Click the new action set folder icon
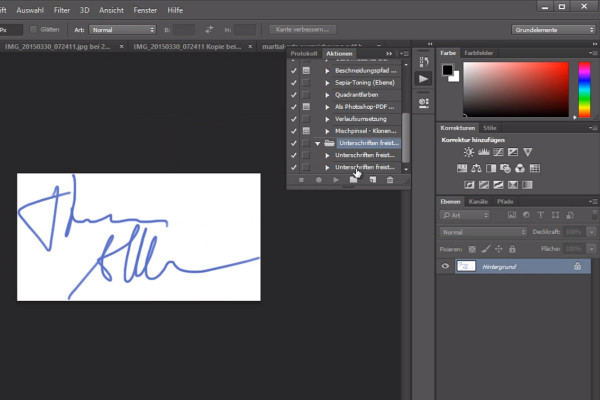 click(x=353, y=180)
